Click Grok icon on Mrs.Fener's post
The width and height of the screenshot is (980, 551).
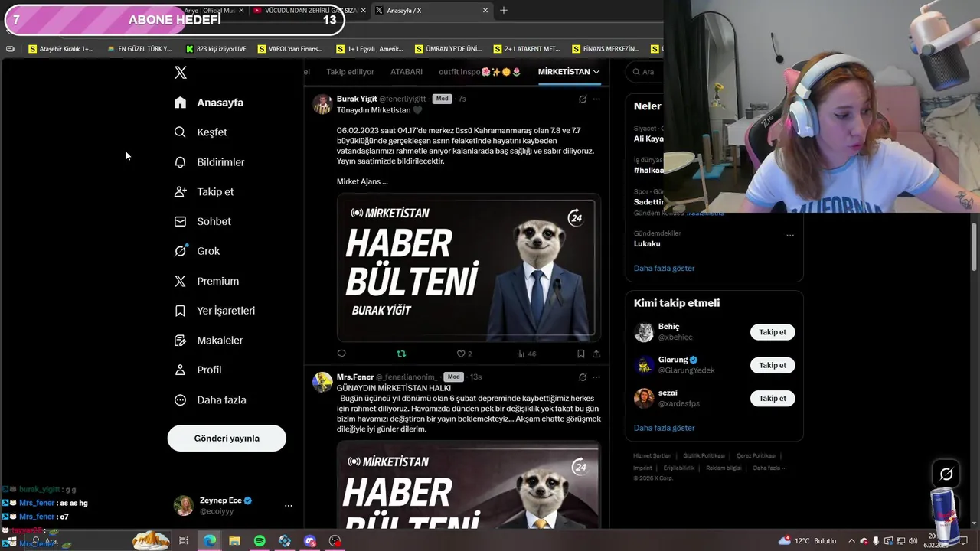583,377
